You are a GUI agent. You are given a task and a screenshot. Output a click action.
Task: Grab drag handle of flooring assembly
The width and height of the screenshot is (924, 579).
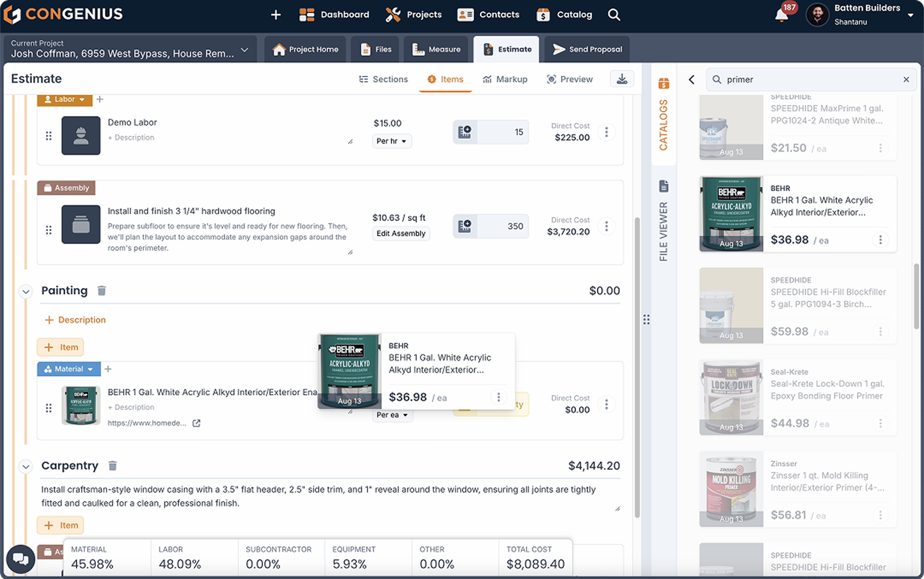click(x=49, y=230)
